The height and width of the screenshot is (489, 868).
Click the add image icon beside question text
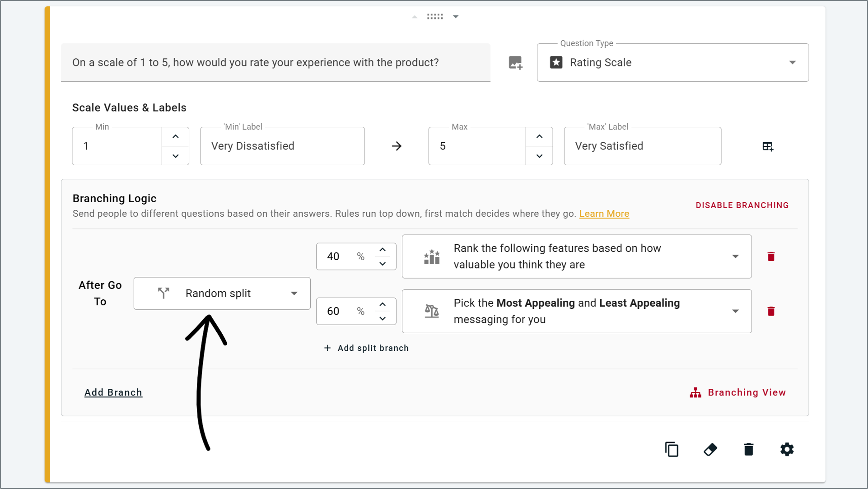(515, 63)
